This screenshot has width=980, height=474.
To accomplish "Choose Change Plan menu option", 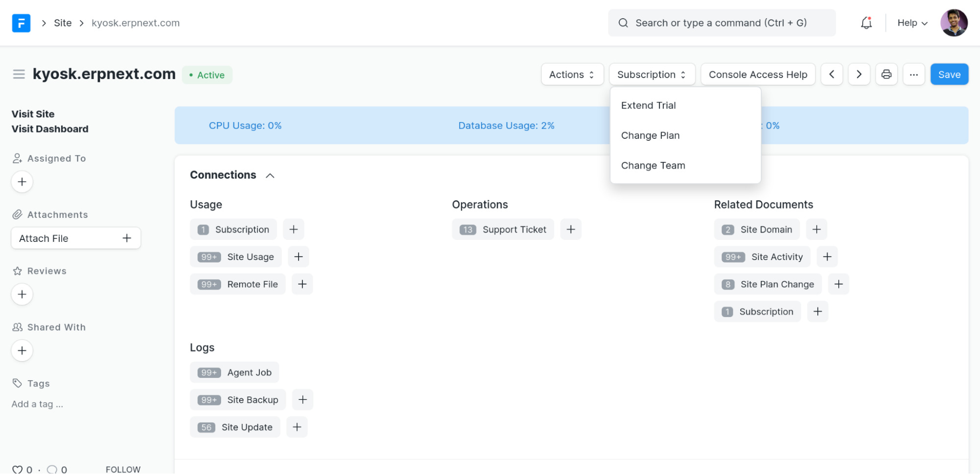I will click(x=650, y=135).
